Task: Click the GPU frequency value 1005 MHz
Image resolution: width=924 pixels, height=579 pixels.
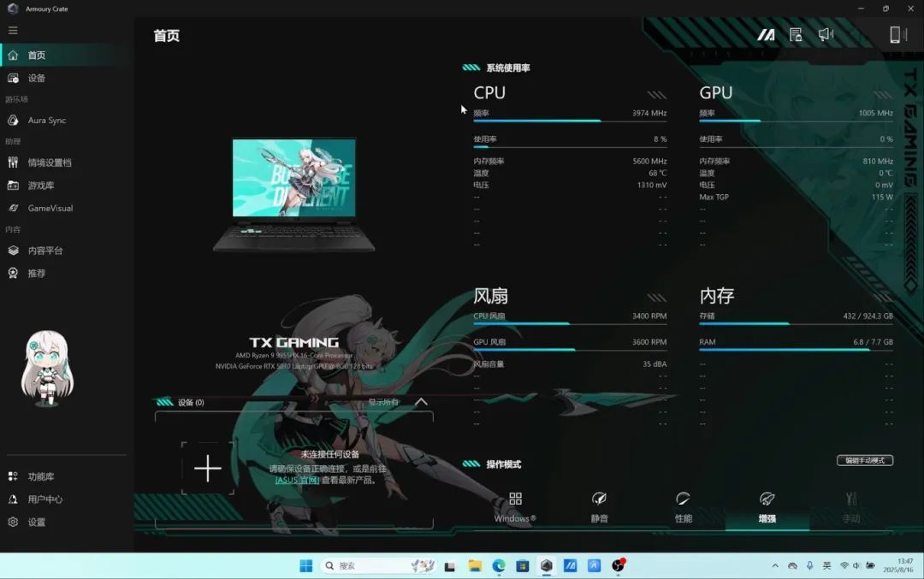Action: tap(876, 113)
